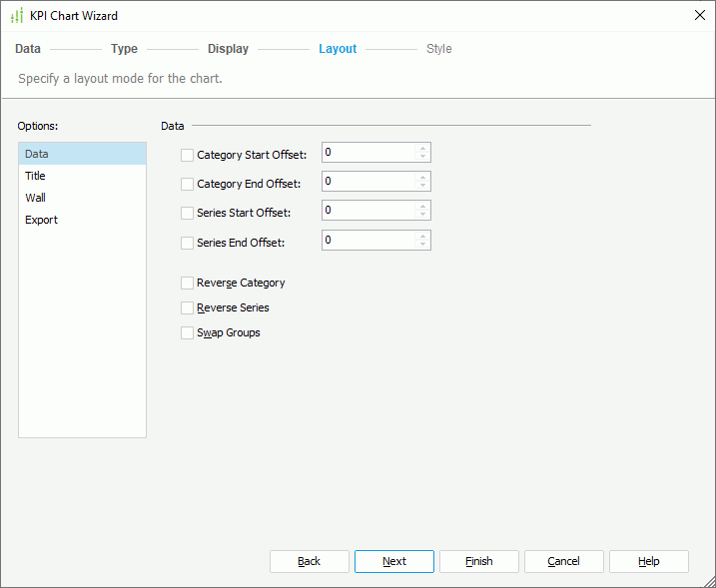The image size is (716, 588).
Task: Grab the dialog resize grip corner
Action: 709,581
